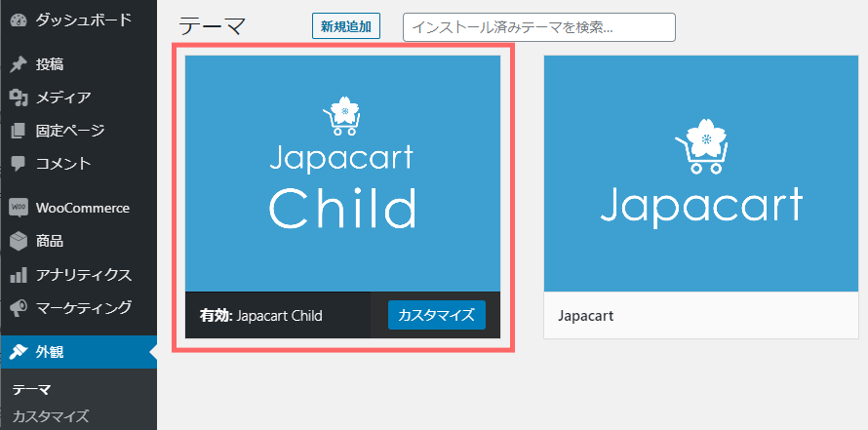Click the テーマ submenu link
Image resolution: width=868 pixels, height=430 pixels.
point(31,390)
